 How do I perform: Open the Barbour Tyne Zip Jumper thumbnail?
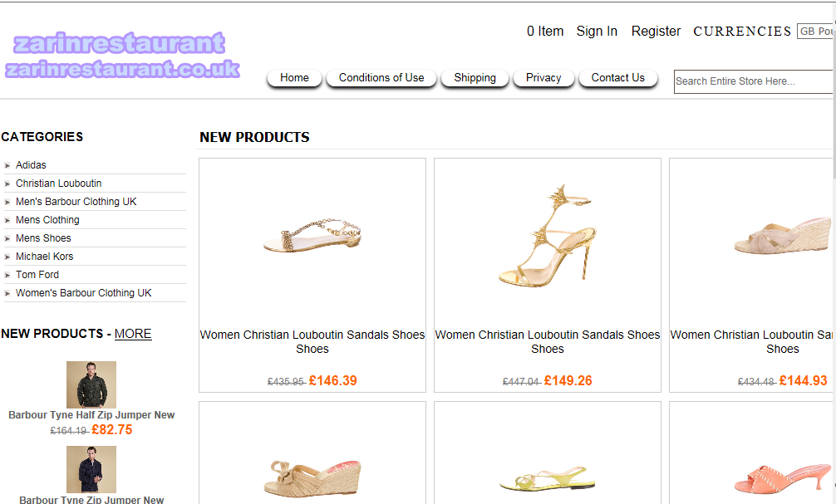tap(91, 469)
